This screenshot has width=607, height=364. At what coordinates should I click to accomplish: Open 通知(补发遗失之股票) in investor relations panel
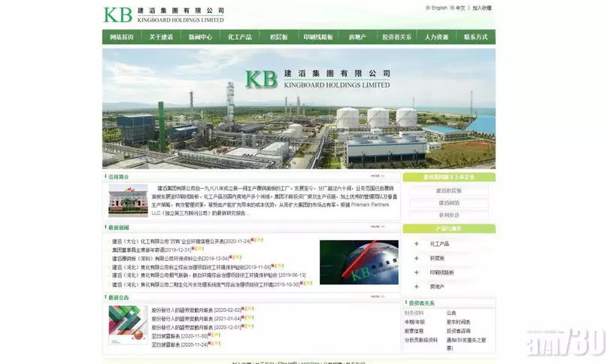click(466, 344)
